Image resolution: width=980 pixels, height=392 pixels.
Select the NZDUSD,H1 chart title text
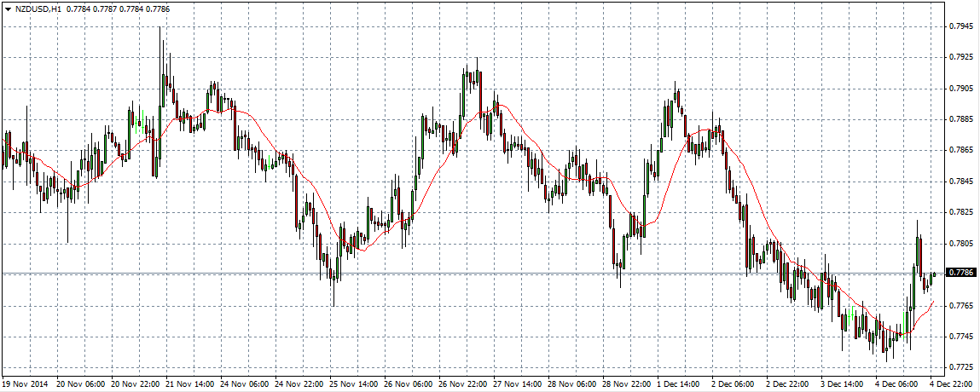point(38,9)
